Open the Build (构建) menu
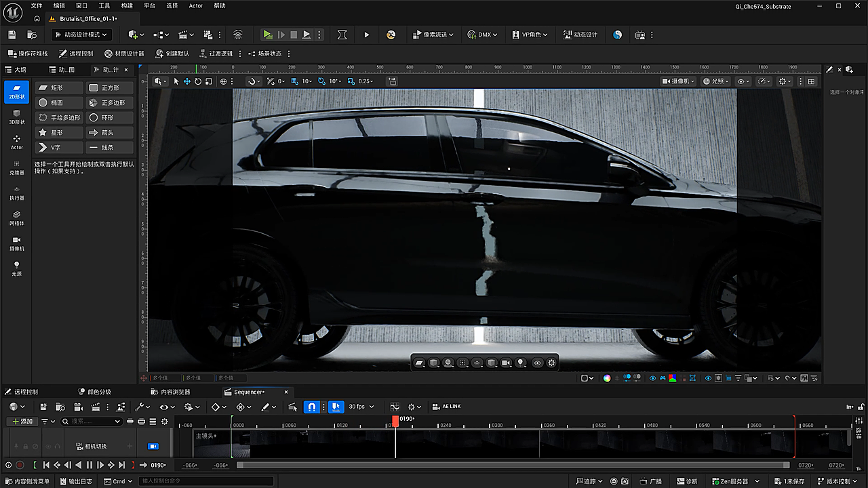The image size is (868, 488). point(127,5)
